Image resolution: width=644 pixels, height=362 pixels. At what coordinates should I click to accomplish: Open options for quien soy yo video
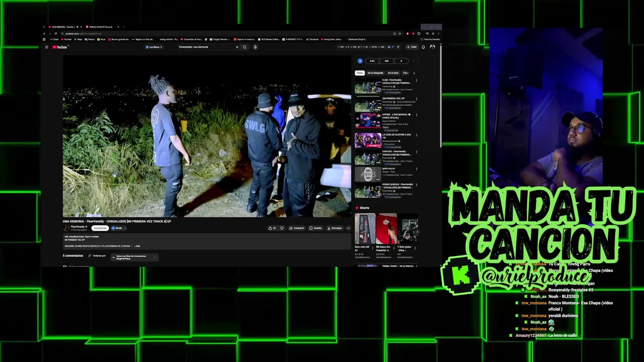click(417, 169)
